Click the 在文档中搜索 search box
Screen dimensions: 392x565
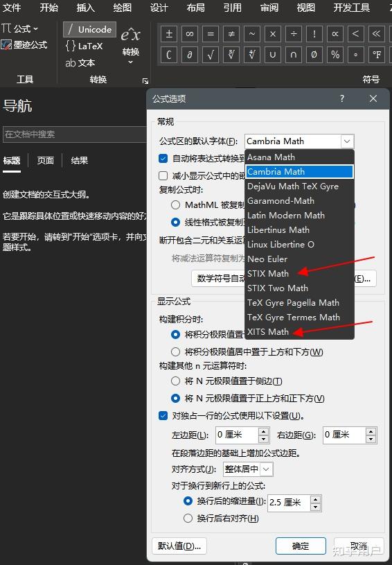point(74,134)
